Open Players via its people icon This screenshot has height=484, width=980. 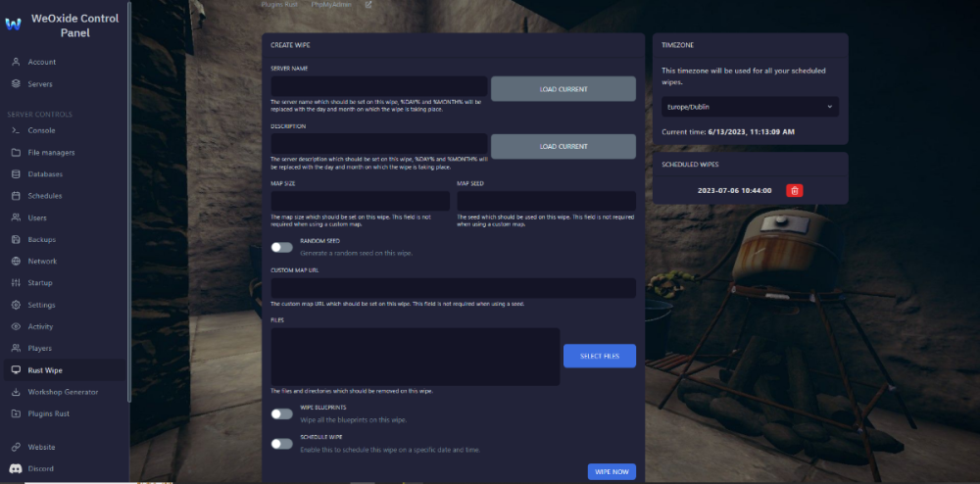pos(16,348)
